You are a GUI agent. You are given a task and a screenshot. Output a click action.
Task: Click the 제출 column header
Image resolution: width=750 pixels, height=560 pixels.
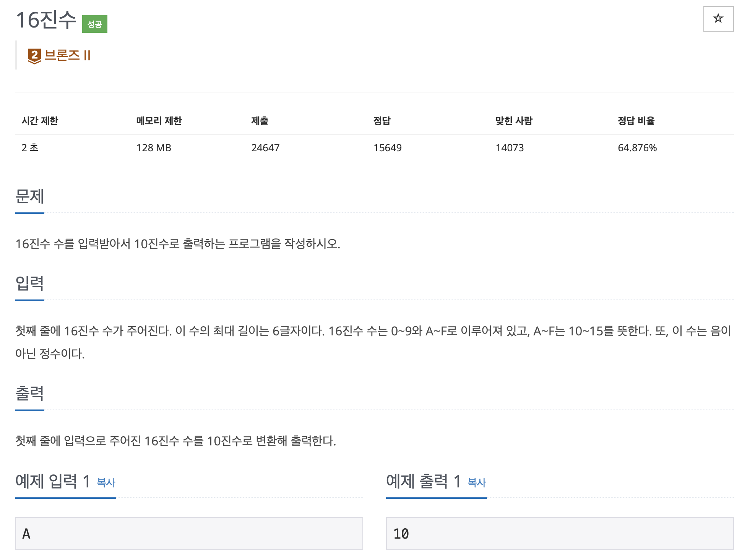pos(260,121)
